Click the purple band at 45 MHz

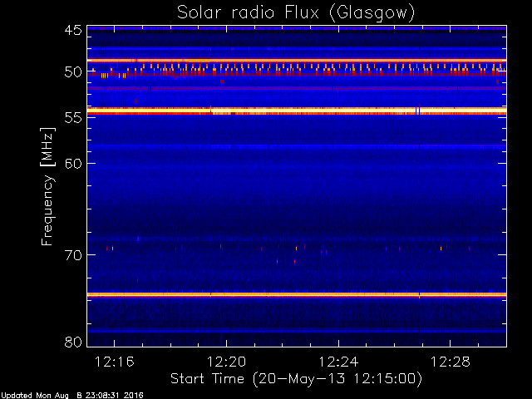click(x=296, y=28)
